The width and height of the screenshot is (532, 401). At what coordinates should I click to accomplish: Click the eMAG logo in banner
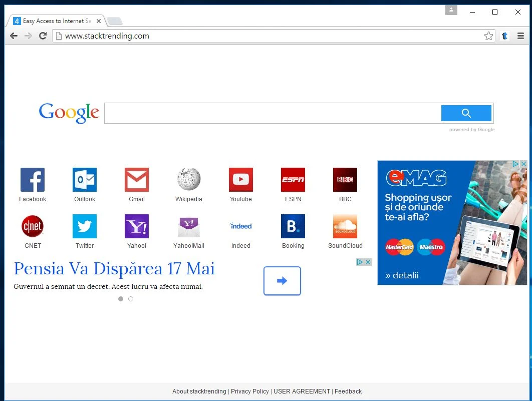(416, 178)
